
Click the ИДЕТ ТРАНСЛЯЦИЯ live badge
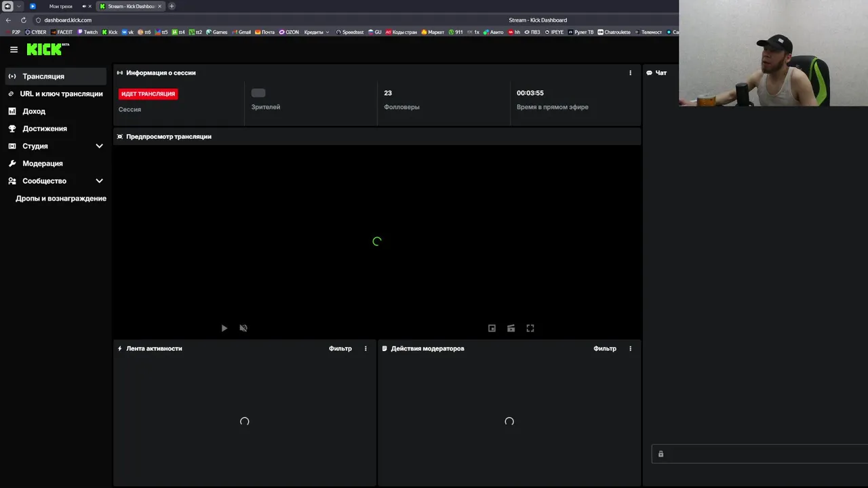(x=149, y=94)
